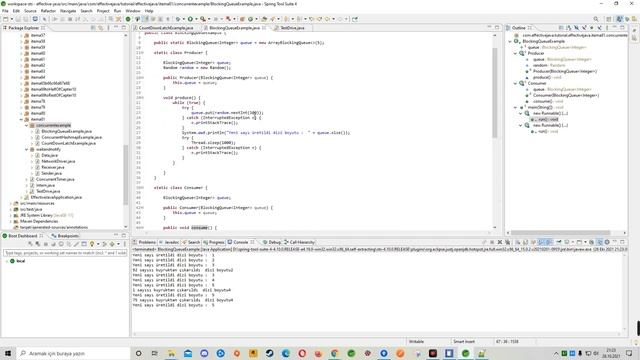Click the Package Explorer vertical scrollbar
This screenshot has width=640, height=360.
[126, 175]
